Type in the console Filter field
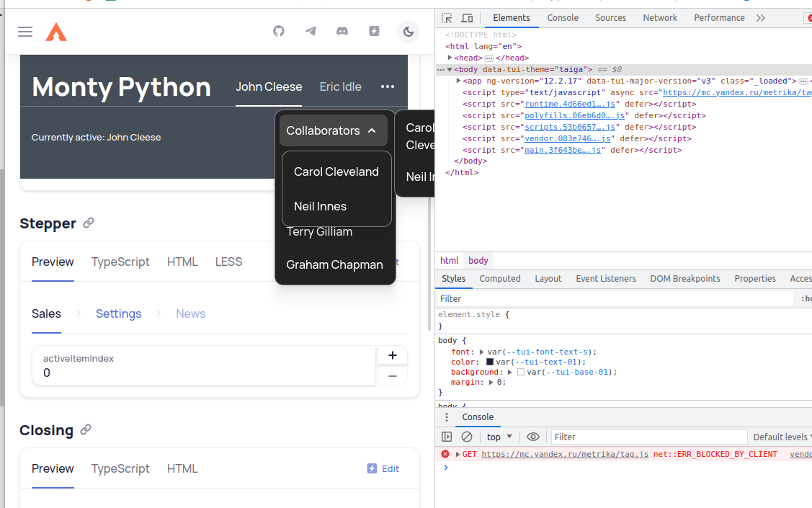This screenshot has width=812, height=508. 648,437
